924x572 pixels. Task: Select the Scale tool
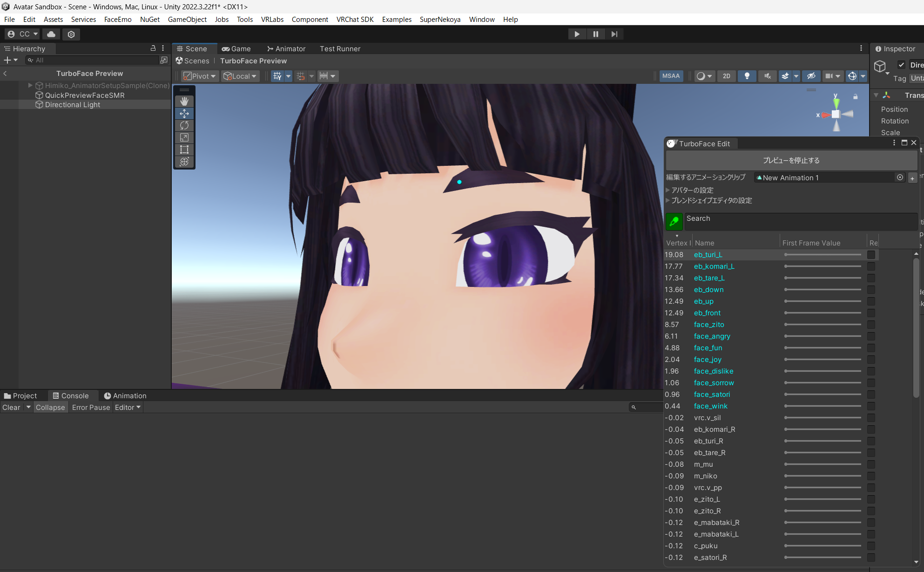[x=184, y=137]
